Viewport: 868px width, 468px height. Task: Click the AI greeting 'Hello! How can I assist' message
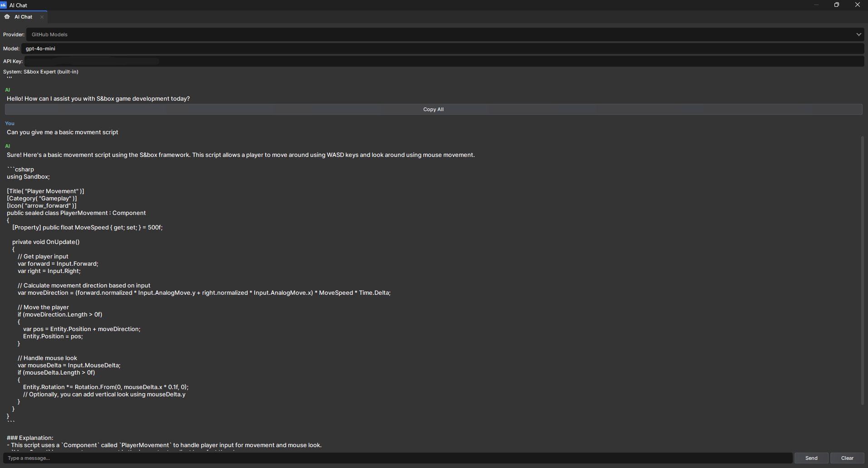coord(98,99)
